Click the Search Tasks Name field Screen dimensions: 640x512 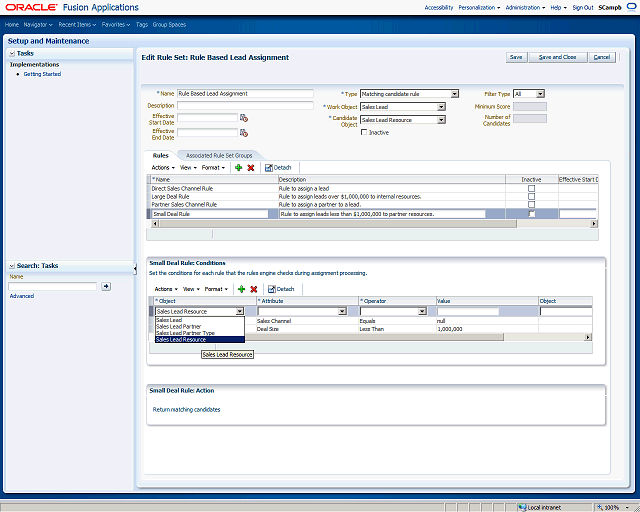click(53, 286)
